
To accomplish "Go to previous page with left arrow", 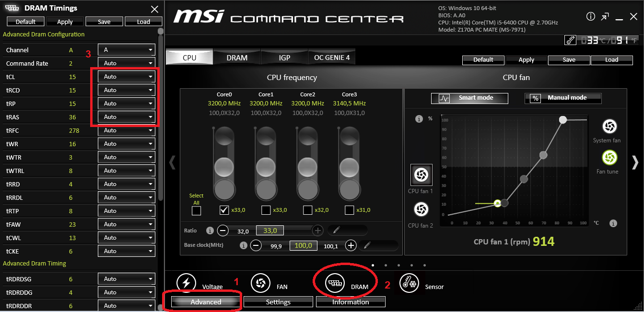I will [x=173, y=163].
